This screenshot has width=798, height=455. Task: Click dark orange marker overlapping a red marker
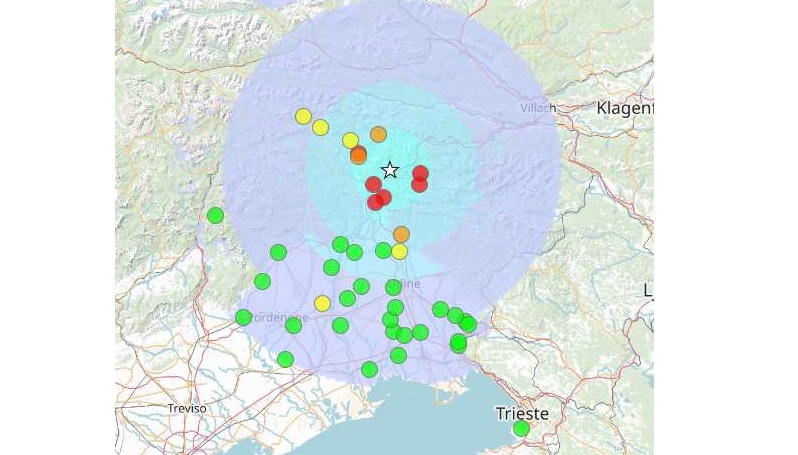(358, 156)
